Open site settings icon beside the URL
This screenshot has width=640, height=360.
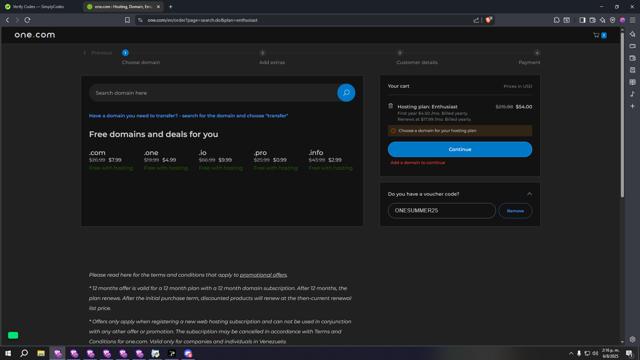click(140, 20)
